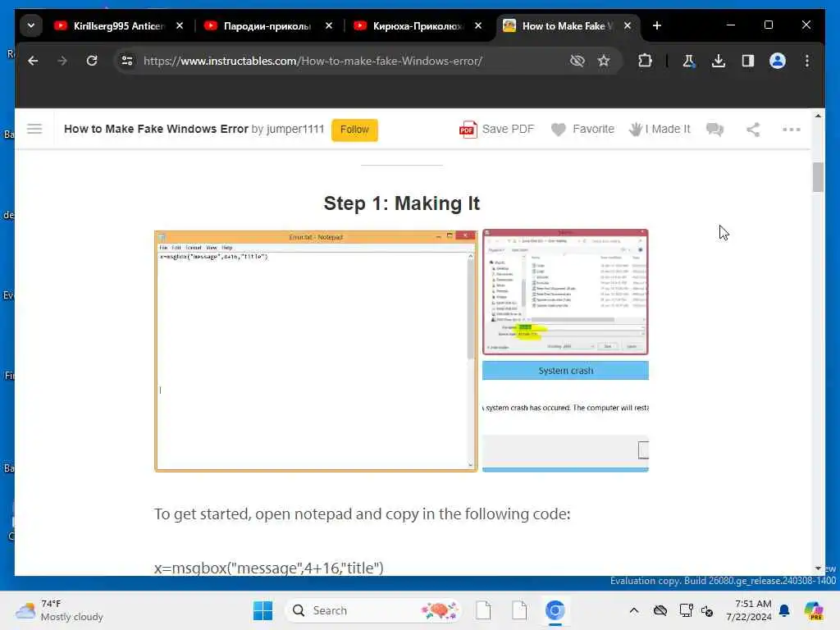Open the Windows Start menu
The image size is (840, 630).
click(x=263, y=610)
